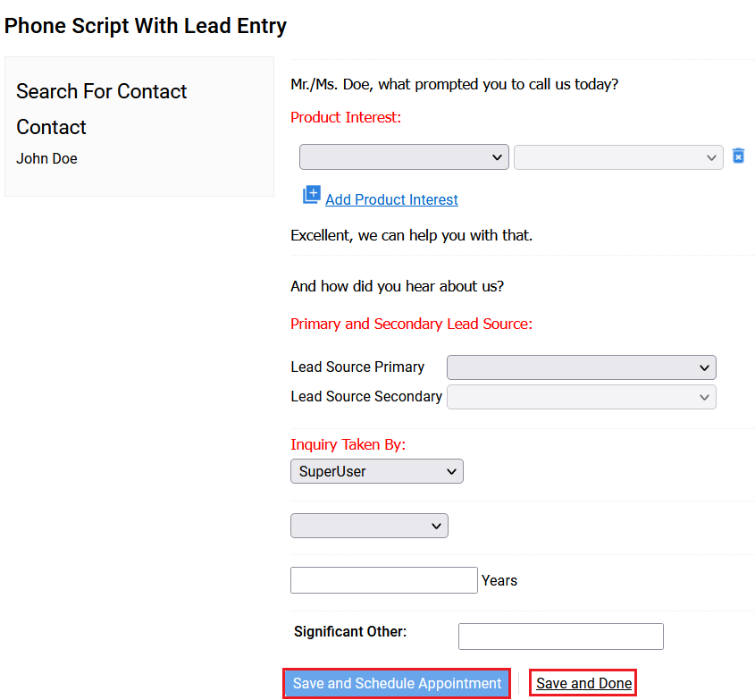Click the Contact heading in the left panel

pos(51,127)
